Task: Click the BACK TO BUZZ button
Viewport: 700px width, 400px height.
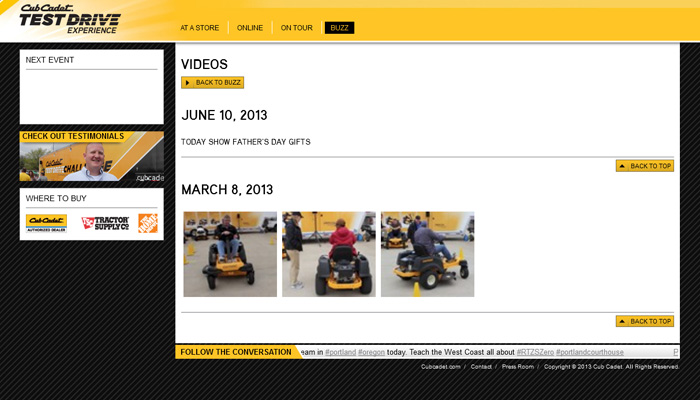Action: 212,83
